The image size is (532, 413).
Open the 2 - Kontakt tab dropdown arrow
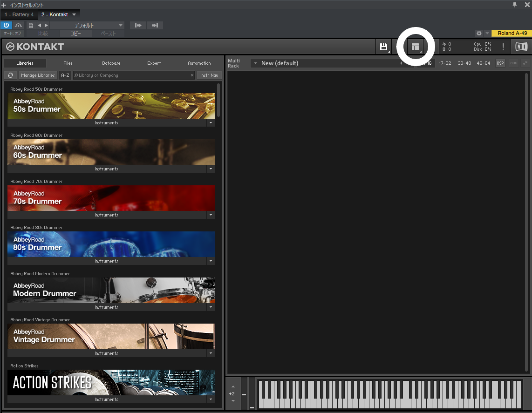(x=74, y=14)
